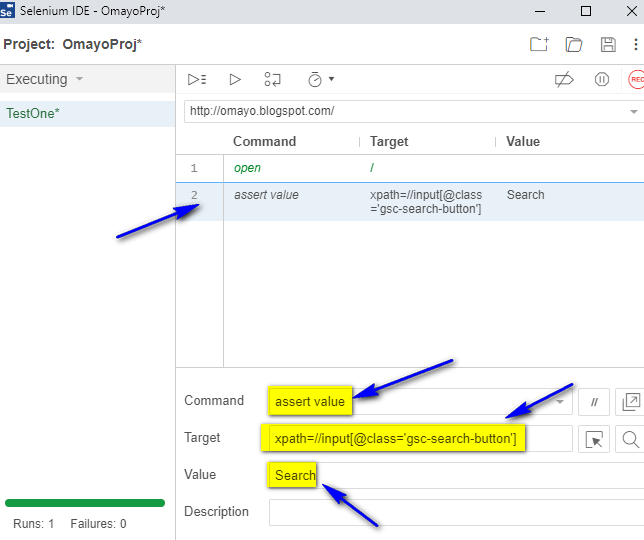Open the Executing view dropdown
The width and height of the screenshot is (644, 540).
click(44, 79)
